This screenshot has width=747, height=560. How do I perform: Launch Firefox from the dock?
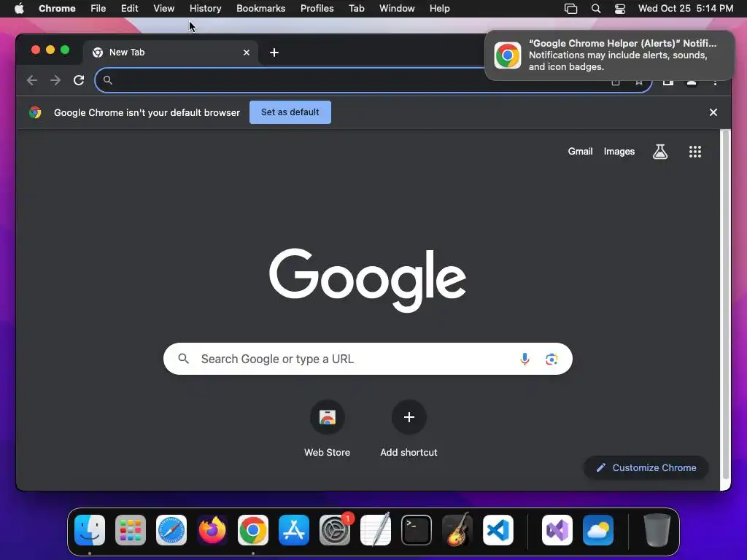click(x=212, y=530)
